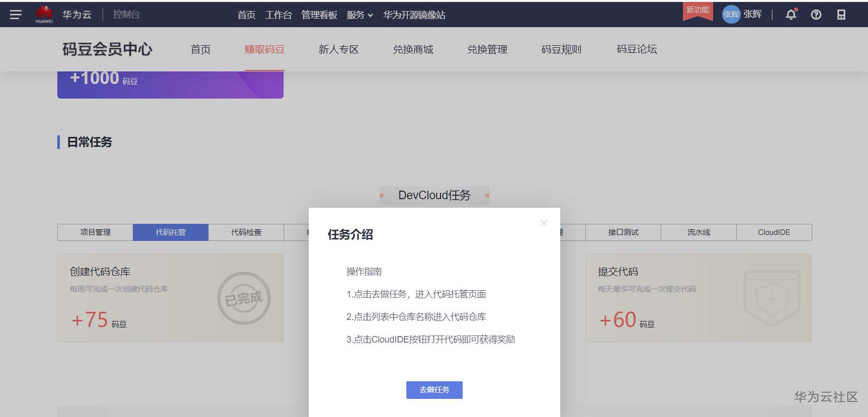Click the shield icon on 提交代码 card
Screen dimensions: 868x417
772,298
